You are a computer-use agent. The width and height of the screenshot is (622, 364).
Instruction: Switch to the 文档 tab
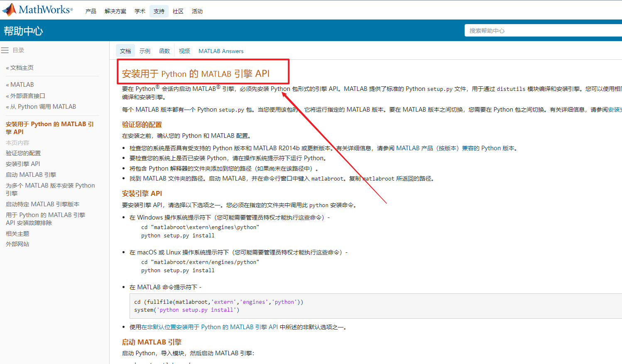(x=125, y=51)
